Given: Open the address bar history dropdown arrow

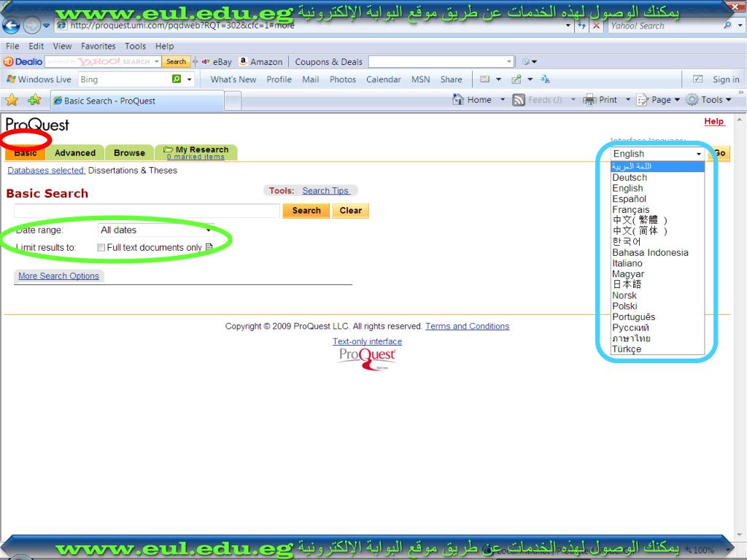Looking at the screenshot, I should 568,26.
